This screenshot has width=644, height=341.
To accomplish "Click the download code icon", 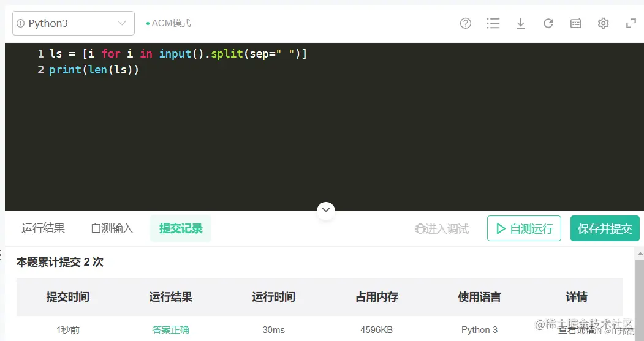I will 520,23.
